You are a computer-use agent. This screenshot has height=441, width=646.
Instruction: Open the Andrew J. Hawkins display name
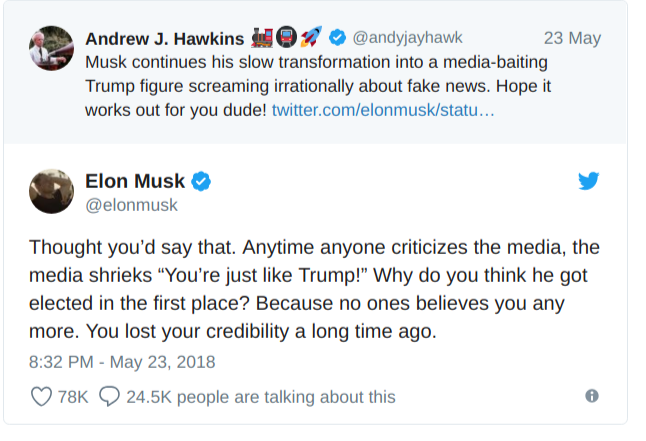[165, 39]
